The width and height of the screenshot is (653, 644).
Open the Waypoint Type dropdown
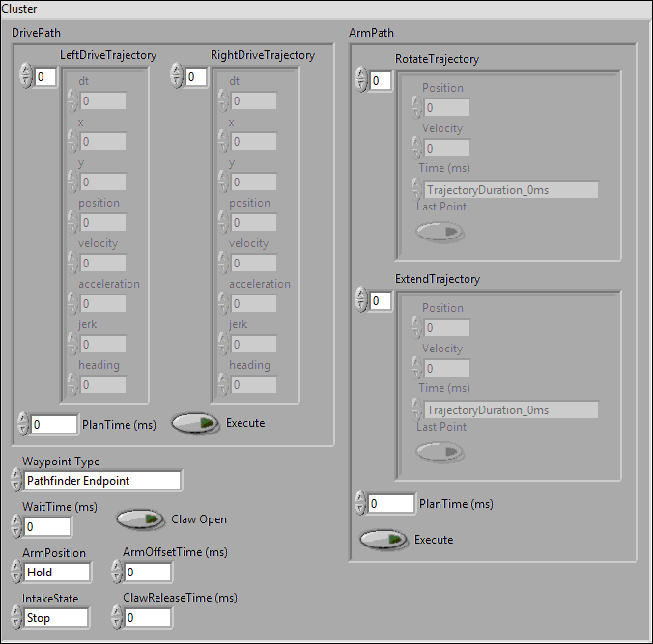(x=102, y=481)
